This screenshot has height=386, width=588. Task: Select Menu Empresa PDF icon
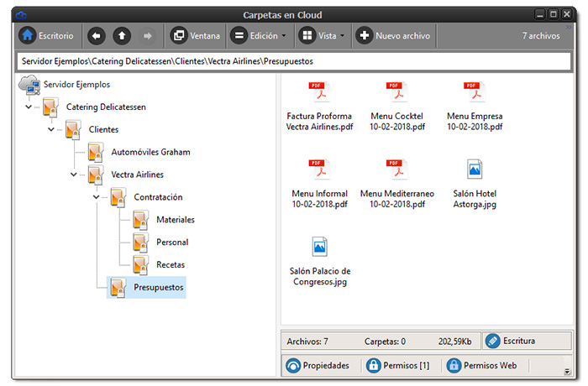tap(475, 91)
